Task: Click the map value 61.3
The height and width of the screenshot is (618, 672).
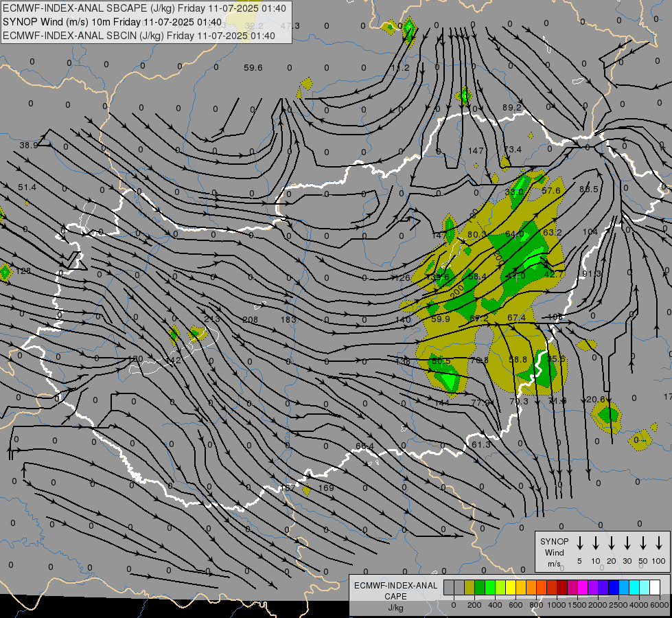Action: click(481, 445)
